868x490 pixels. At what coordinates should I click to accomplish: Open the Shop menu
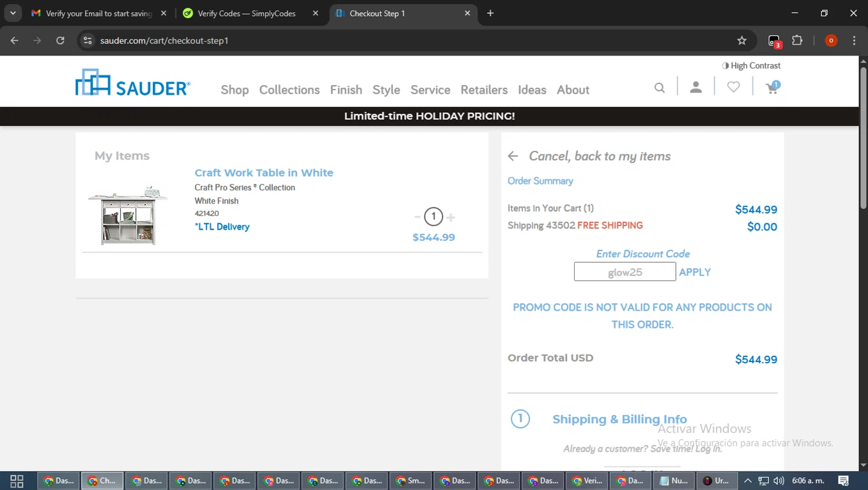pos(235,90)
